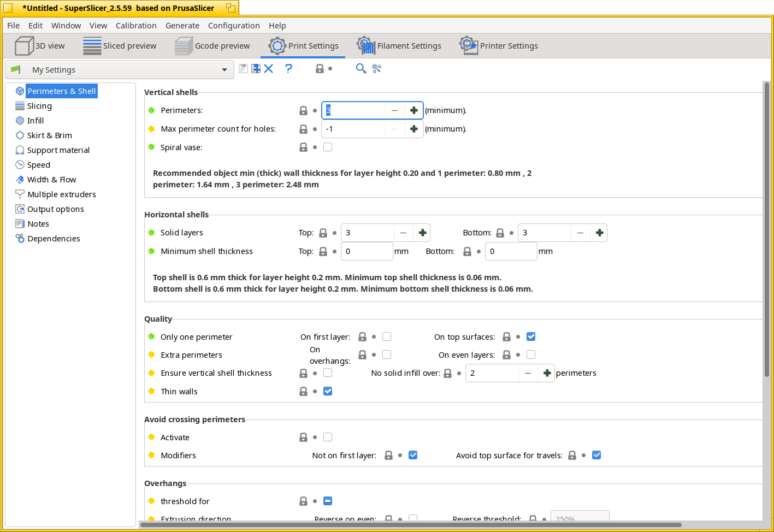Open the 3D view tab

tap(40, 46)
